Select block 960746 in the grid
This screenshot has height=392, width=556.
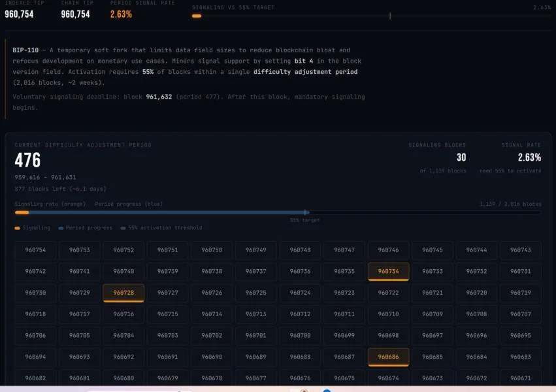coord(388,250)
